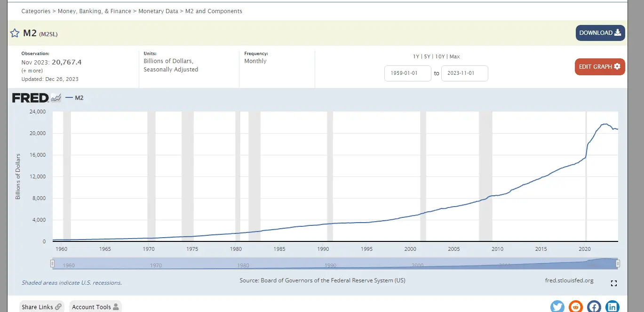Open the Share Links menu
Image resolution: width=644 pixels, height=312 pixels.
tap(42, 307)
